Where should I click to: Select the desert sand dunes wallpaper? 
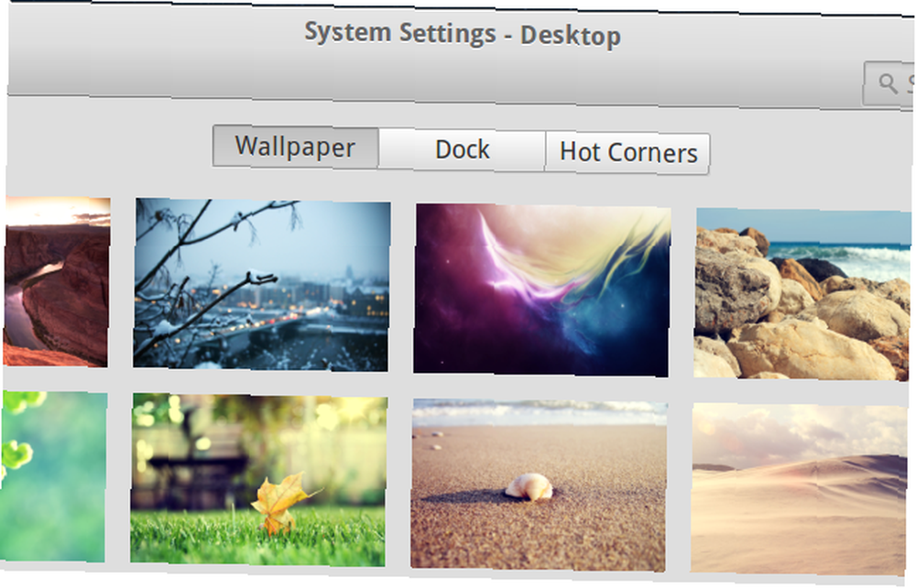click(x=799, y=489)
